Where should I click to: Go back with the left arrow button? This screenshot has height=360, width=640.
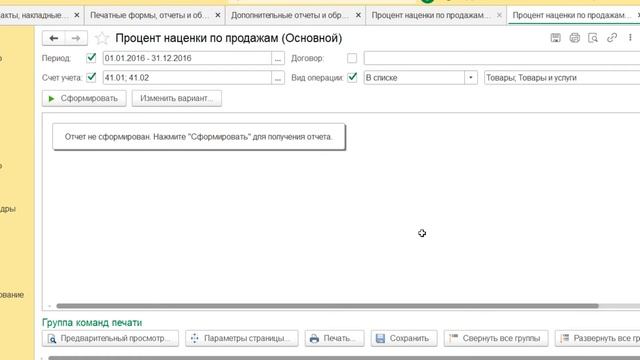(53, 38)
